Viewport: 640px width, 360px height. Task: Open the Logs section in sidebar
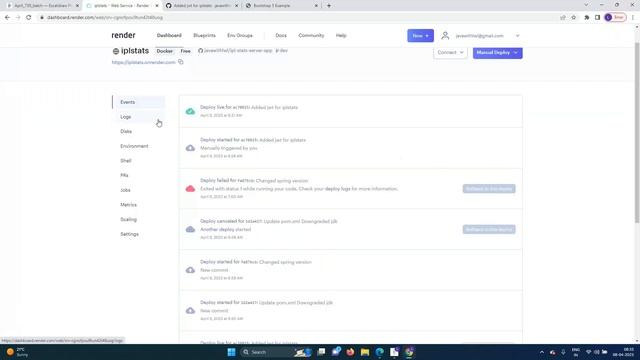coord(126,117)
